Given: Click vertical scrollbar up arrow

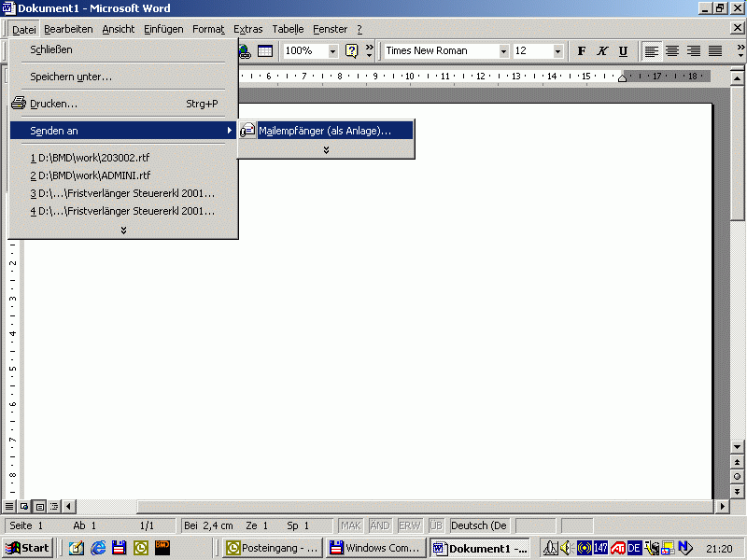Looking at the screenshot, I should pos(737,78).
